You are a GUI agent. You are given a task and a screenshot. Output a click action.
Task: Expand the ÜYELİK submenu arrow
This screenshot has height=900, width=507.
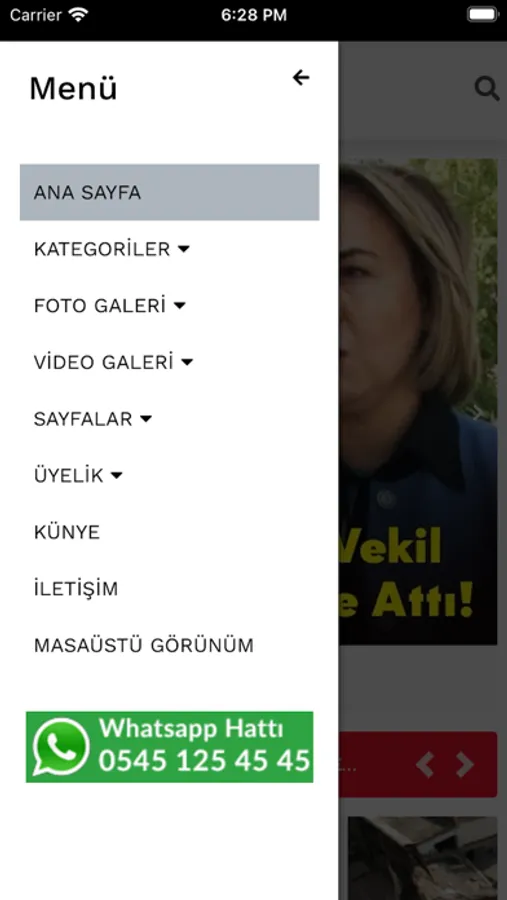[x=117, y=475]
